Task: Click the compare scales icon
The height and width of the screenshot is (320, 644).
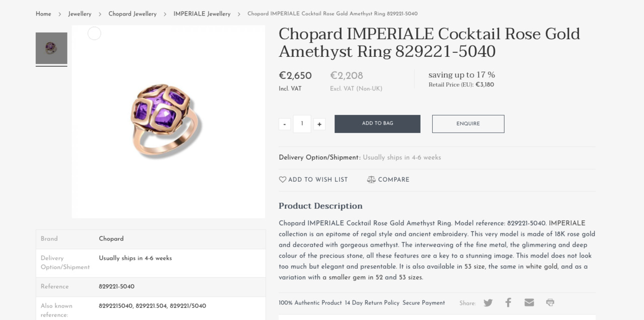Action: (371, 179)
